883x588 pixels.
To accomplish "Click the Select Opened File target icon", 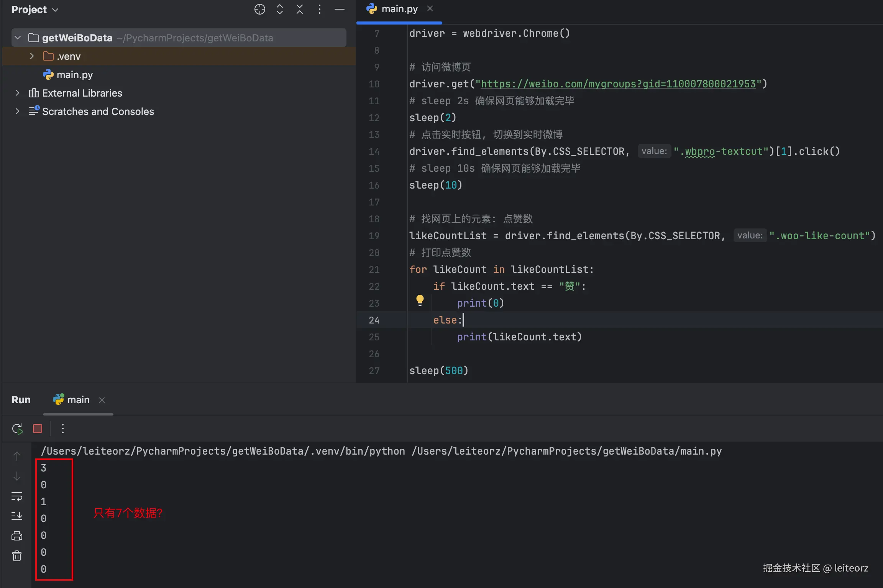I will click(x=259, y=9).
